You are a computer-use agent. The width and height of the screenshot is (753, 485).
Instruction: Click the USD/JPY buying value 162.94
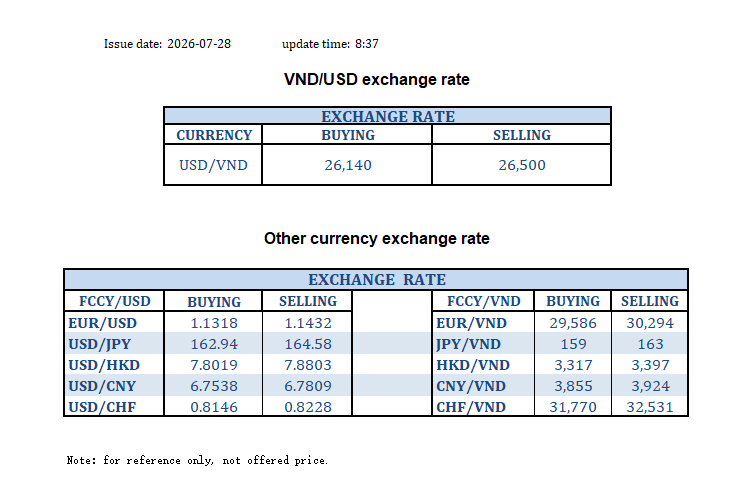[x=214, y=344]
